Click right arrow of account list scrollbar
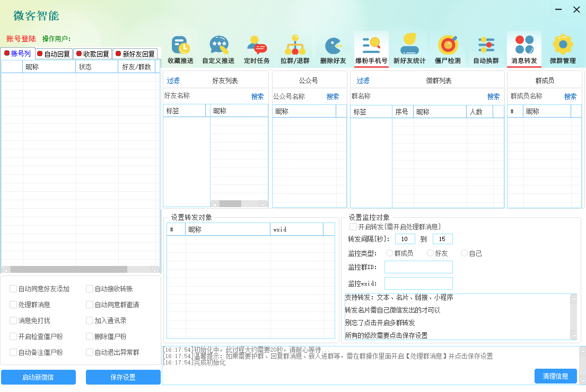586x392 pixels. point(155,270)
